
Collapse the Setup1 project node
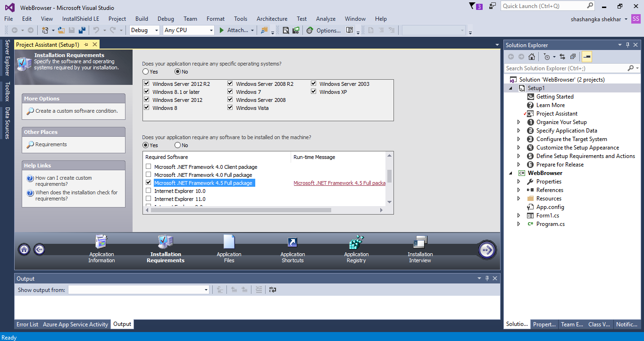(511, 88)
